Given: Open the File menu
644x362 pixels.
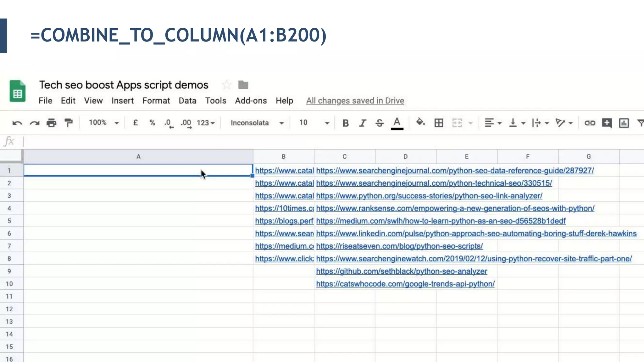Looking at the screenshot, I should click(x=45, y=101).
